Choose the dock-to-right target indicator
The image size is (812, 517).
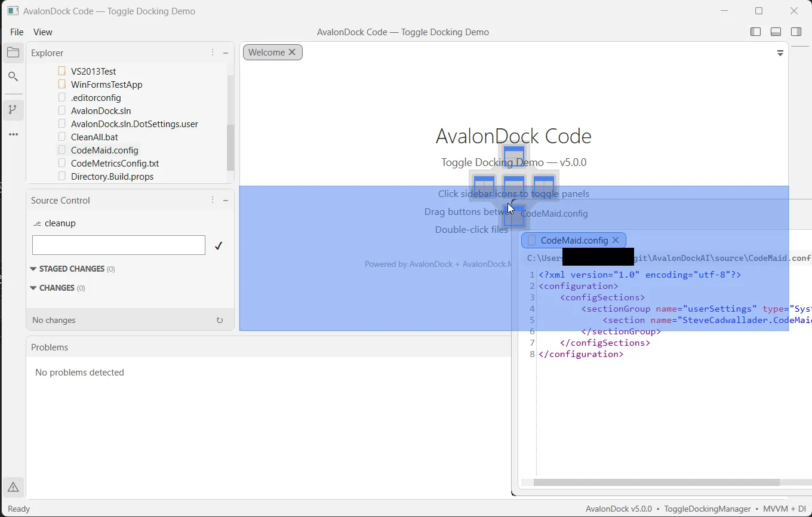coord(543,185)
